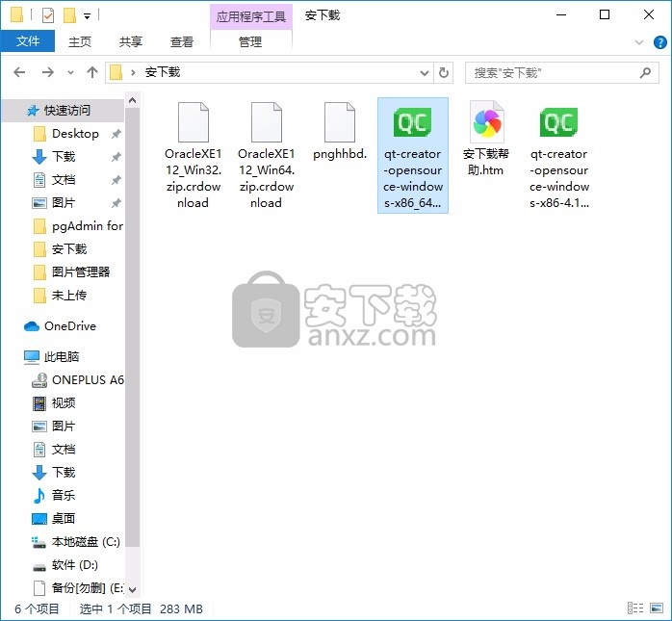Select the 应用程序工具 contextual tab

(251, 16)
